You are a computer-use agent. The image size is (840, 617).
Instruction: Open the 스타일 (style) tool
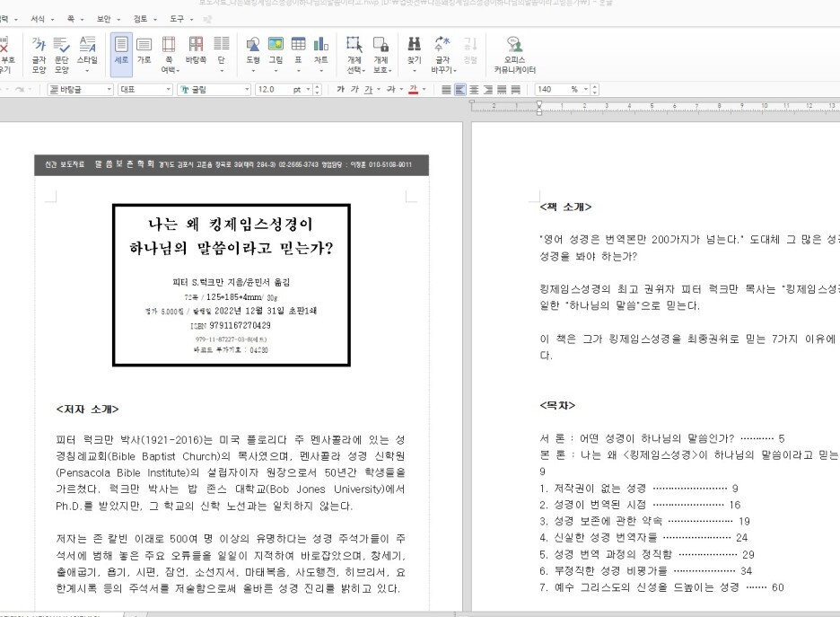click(x=87, y=54)
